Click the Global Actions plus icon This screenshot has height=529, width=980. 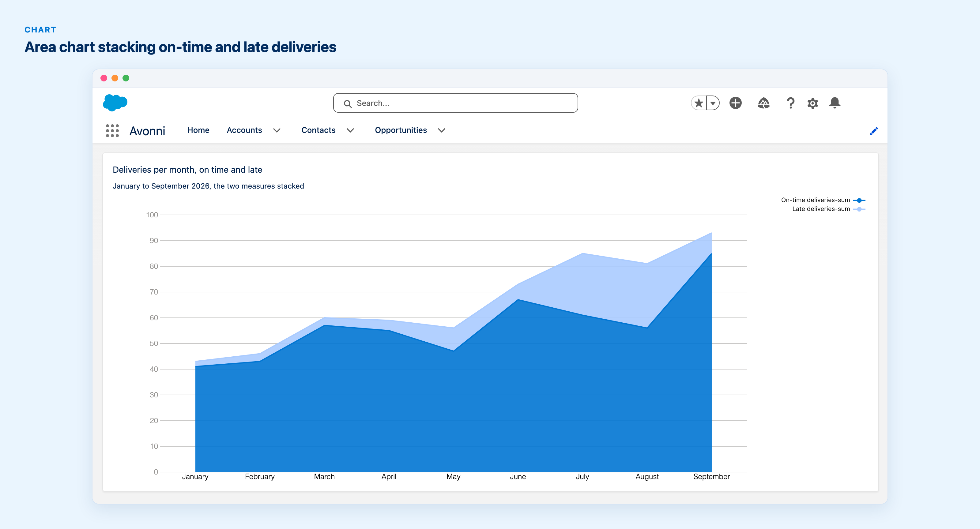click(x=735, y=103)
